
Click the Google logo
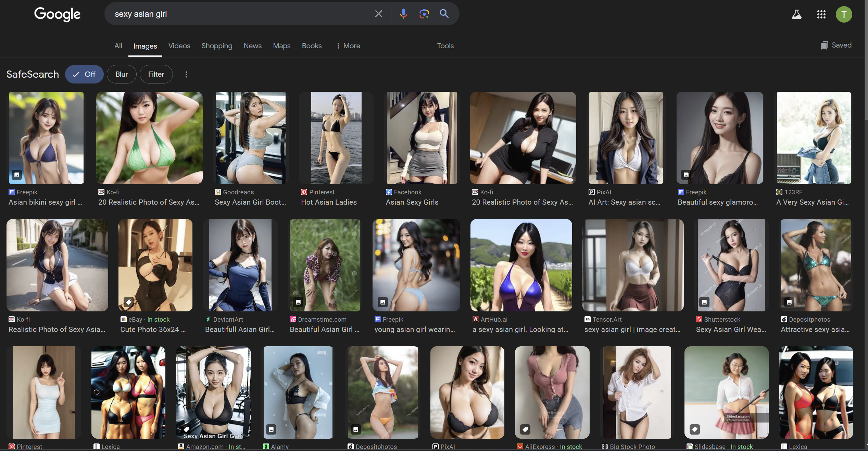pyautogui.click(x=57, y=14)
